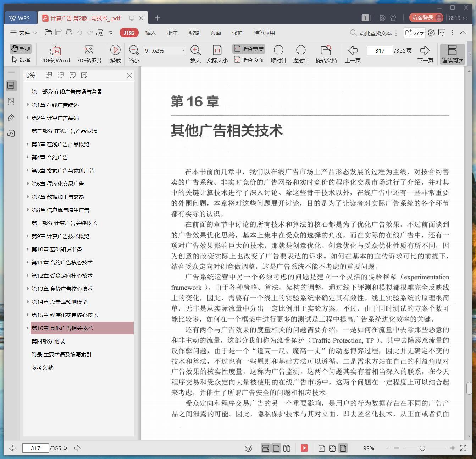
Task: Zoom out with 缩小 magnifier
Action: (134, 54)
